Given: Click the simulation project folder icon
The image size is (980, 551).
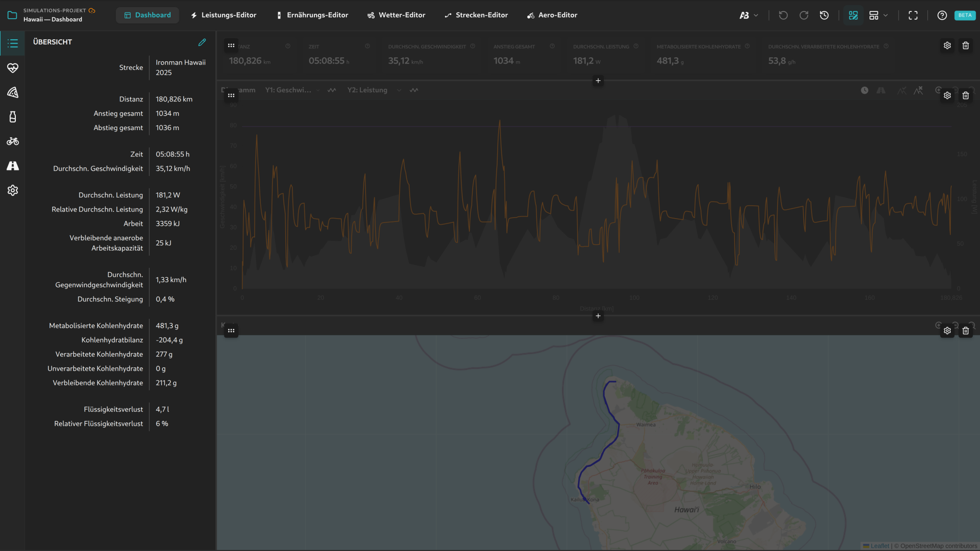Looking at the screenshot, I should (12, 15).
